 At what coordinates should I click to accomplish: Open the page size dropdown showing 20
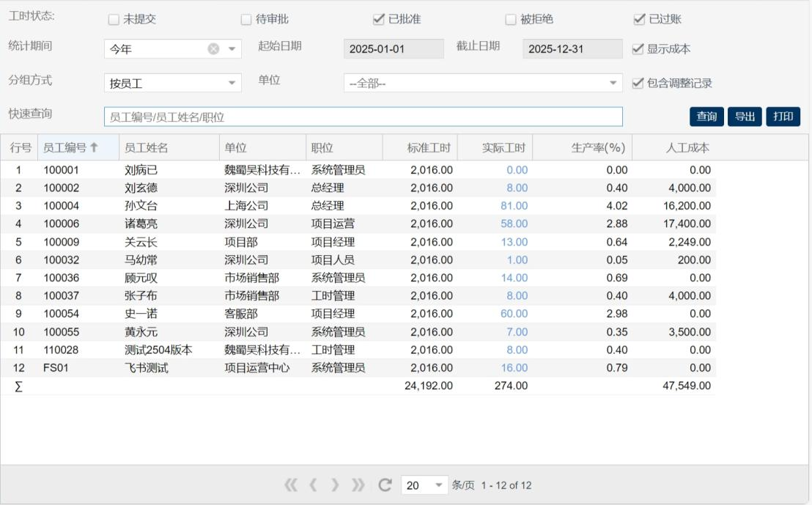pyautogui.click(x=439, y=485)
